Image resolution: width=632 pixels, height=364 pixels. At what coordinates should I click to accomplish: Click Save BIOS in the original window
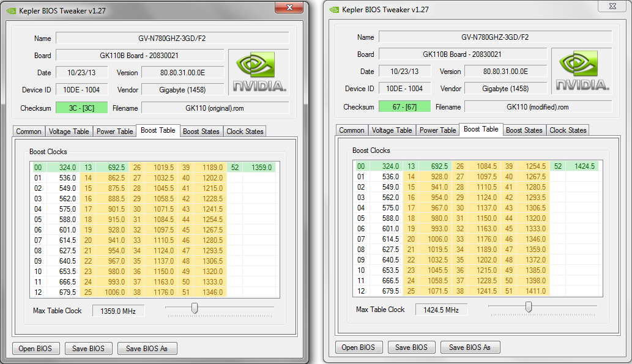tap(88, 349)
